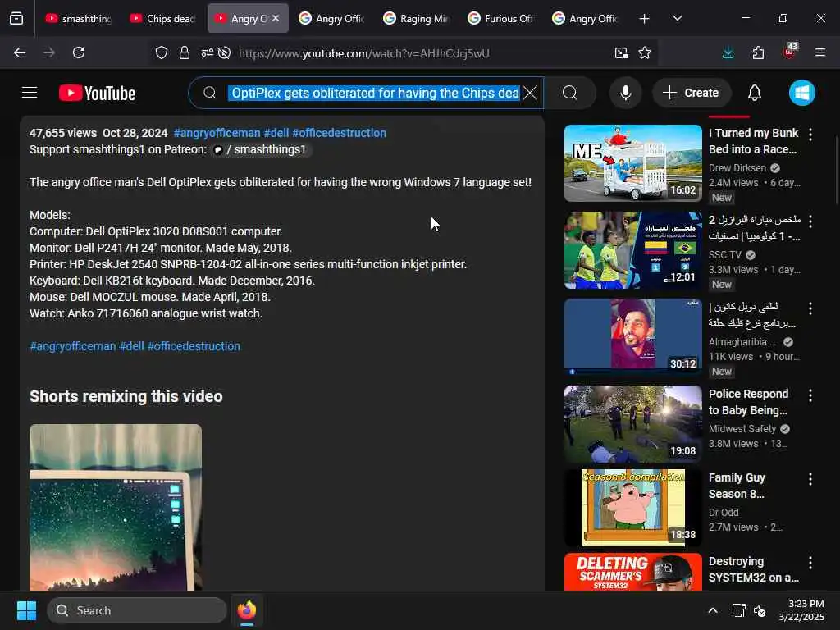
Task: Open the Family Guy Season 8 thumbnail
Action: point(632,508)
